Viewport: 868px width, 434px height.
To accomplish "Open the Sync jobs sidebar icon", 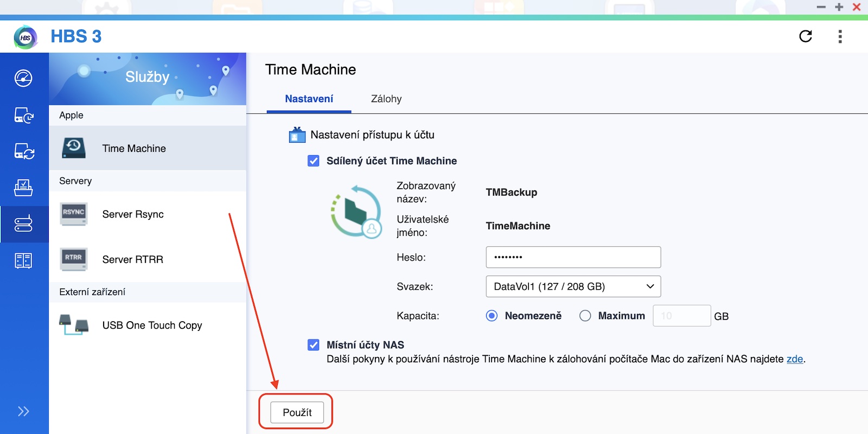I will pyautogui.click(x=24, y=151).
